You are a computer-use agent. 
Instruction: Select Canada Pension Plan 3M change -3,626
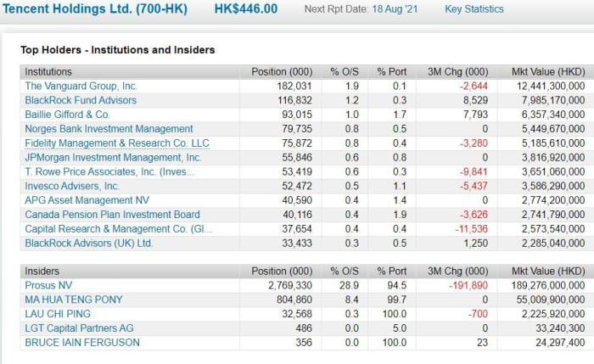(x=474, y=215)
